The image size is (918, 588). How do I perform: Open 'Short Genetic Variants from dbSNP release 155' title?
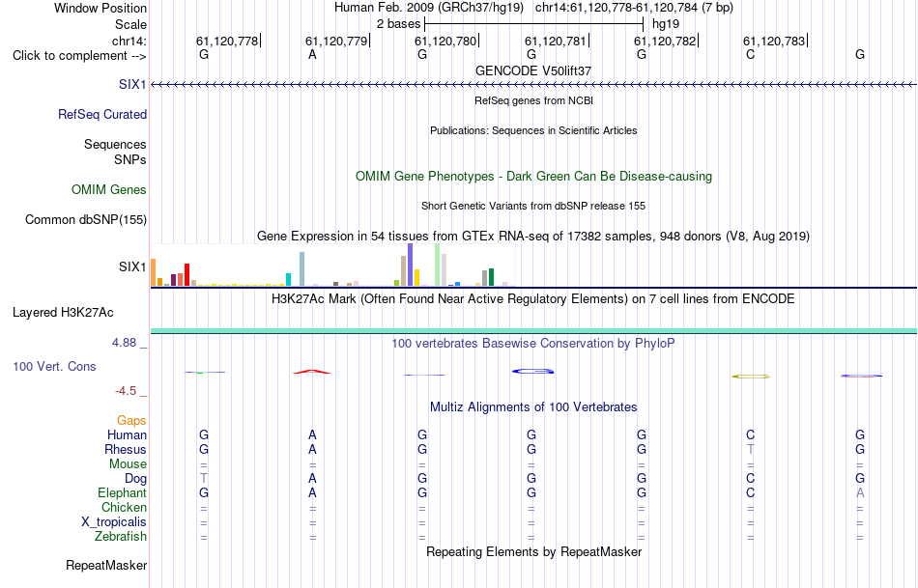pyautogui.click(x=533, y=206)
